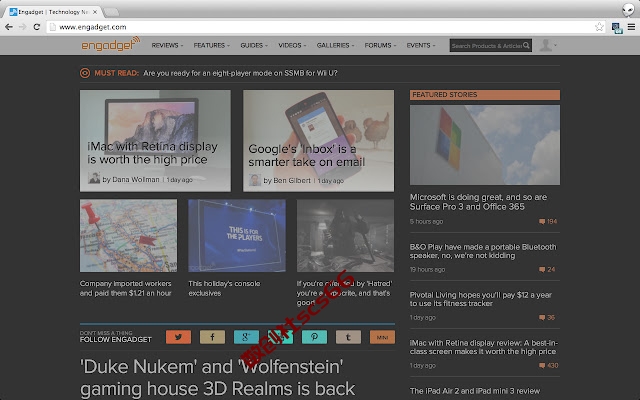Click the Alienware profile icon in title bar
The height and width of the screenshot is (400, 640).
(x=628, y=10)
